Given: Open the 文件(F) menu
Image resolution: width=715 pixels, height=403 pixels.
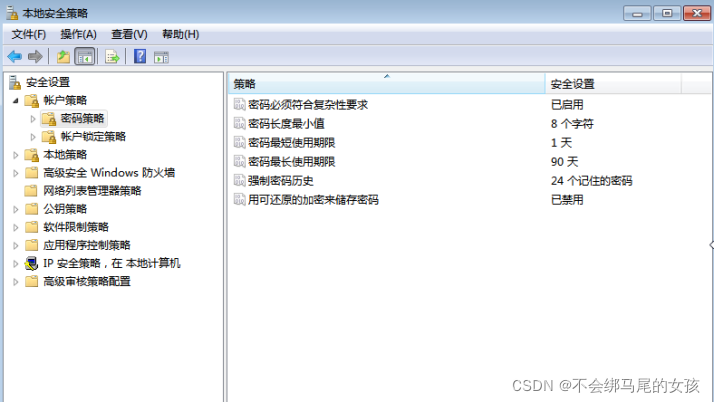Looking at the screenshot, I should [x=29, y=34].
